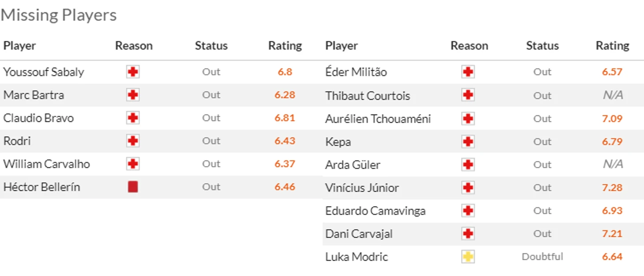This screenshot has height=276, width=644.
Task: Click Dani Carvajal's injury cross icon
Action: (x=468, y=234)
